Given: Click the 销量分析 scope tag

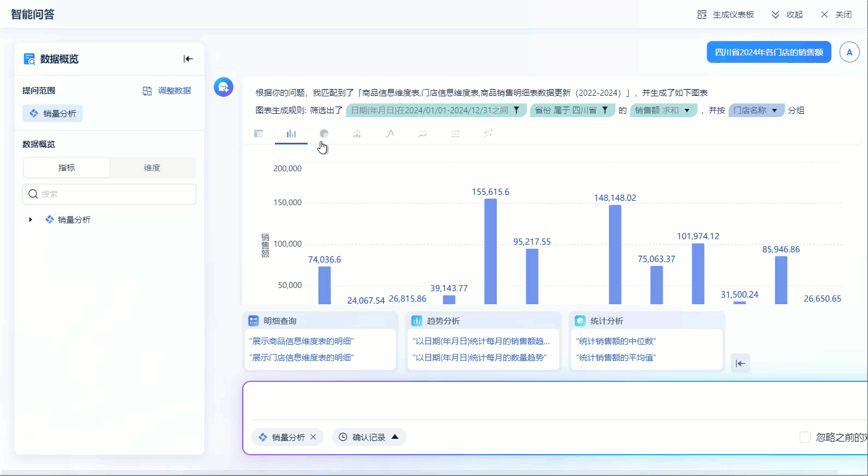Looking at the screenshot, I should [x=52, y=113].
